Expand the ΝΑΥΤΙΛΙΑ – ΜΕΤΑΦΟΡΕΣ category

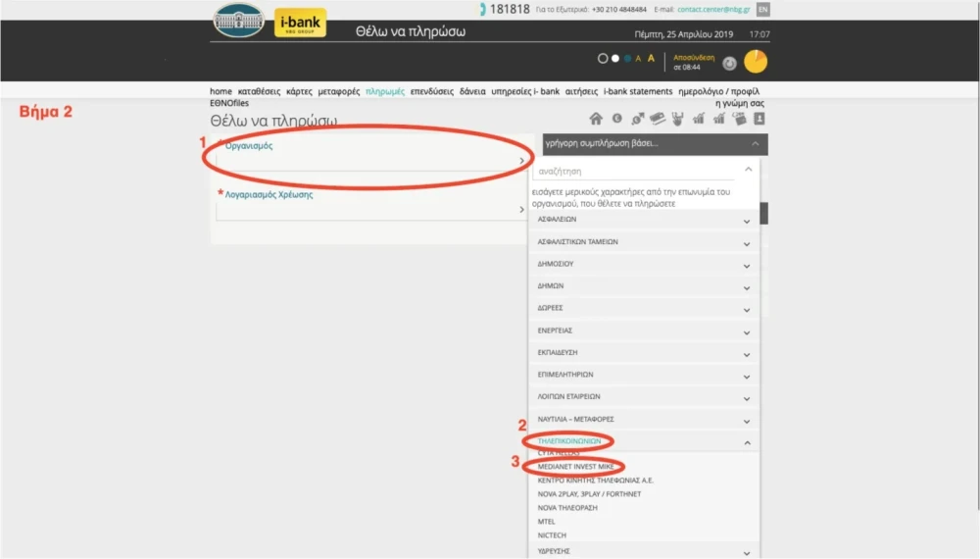pos(644,419)
